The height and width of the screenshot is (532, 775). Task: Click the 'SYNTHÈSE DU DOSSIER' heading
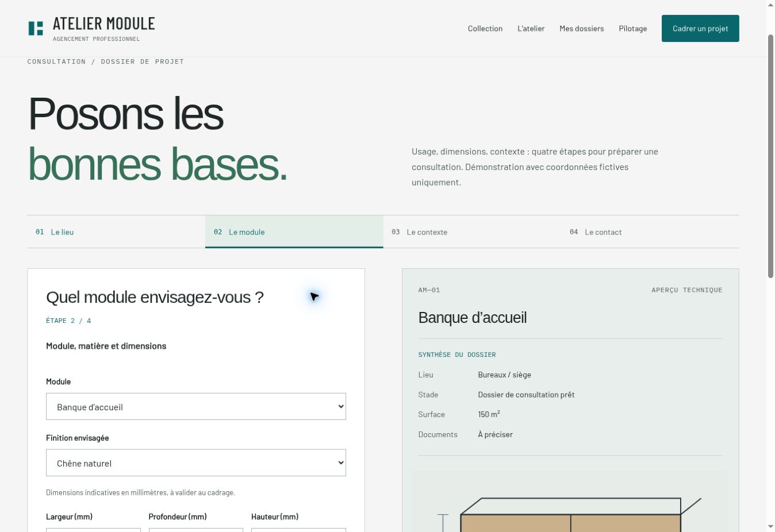456,354
